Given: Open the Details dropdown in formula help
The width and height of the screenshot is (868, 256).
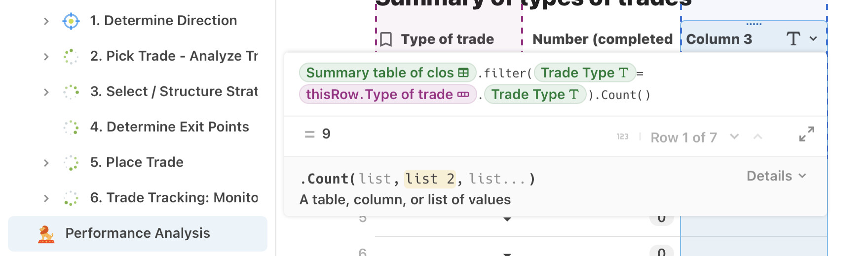Looking at the screenshot, I should click(x=776, y=176).
